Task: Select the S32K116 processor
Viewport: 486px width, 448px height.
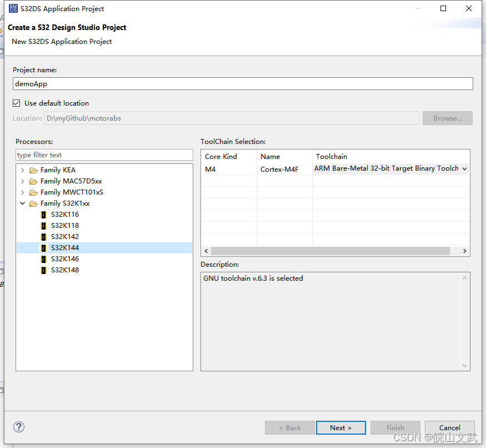Action: click(x=65, y=215)
